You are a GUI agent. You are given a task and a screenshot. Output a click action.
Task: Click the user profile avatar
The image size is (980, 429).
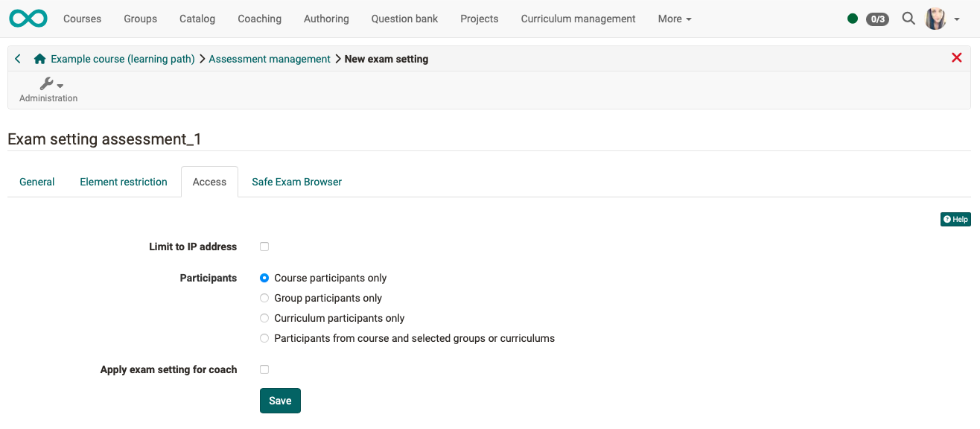935,18
